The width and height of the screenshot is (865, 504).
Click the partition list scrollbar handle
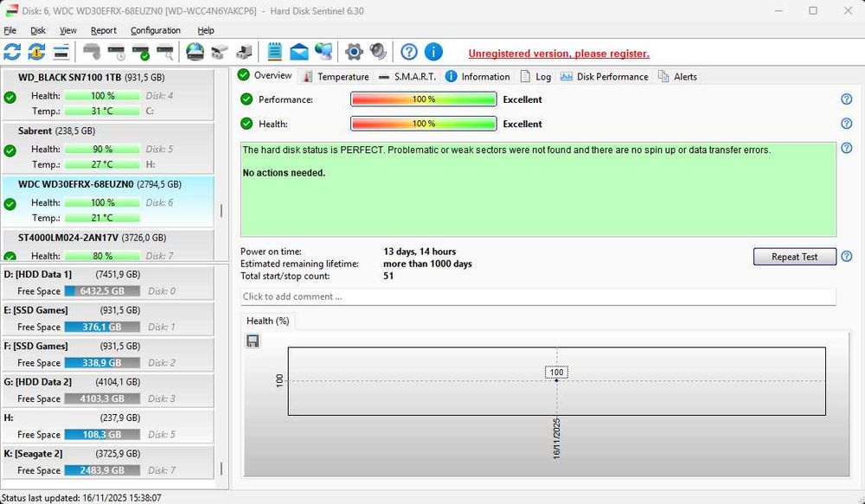[221, 469]
